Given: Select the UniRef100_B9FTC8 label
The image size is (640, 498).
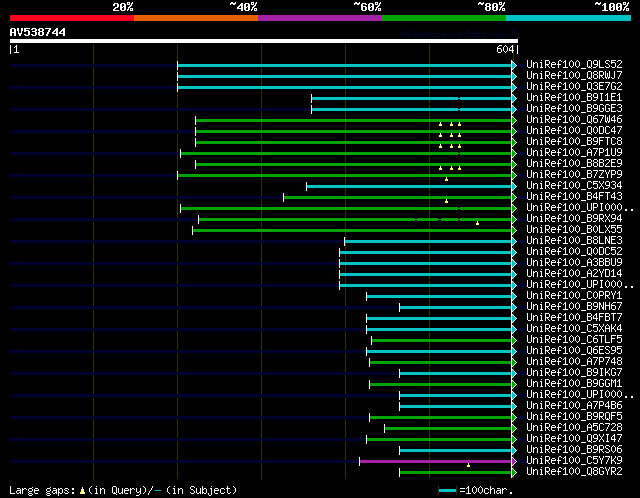Looking at the screenshot, I should pos(574,142).
